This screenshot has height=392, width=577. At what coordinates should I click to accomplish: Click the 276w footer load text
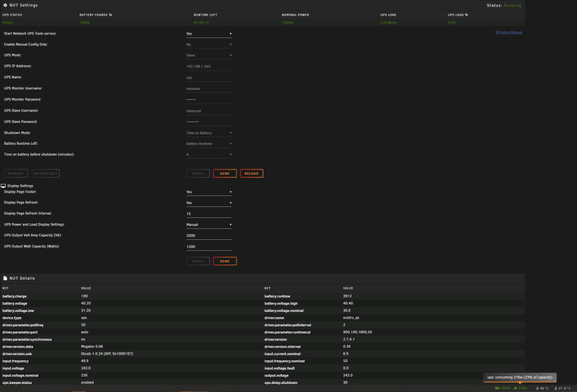pyautogui.click(x=523, y=389)
